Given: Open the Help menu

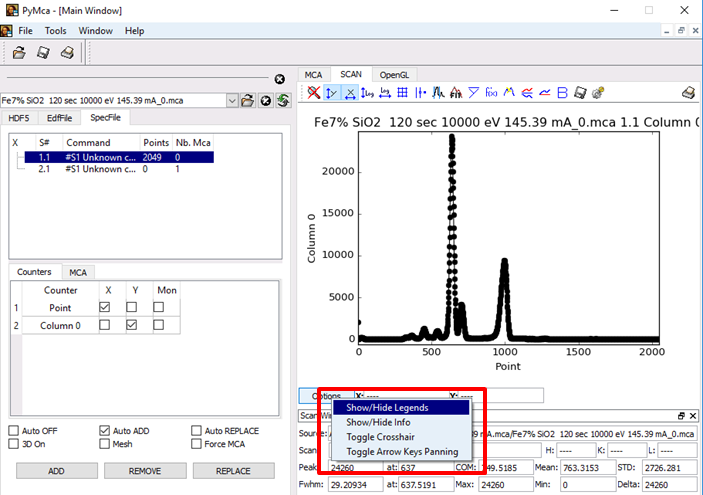Looking at the screenshot, I should click(x=135, y=31).
